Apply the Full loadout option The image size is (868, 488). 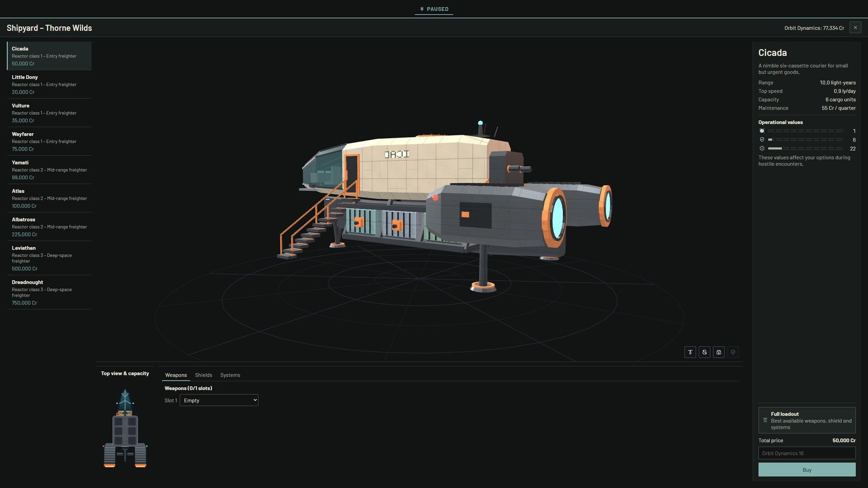pos(807,420)
